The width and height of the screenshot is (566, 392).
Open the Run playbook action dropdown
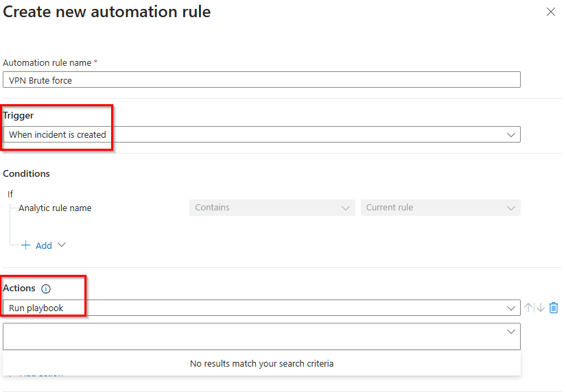click(x=261, y=308)
